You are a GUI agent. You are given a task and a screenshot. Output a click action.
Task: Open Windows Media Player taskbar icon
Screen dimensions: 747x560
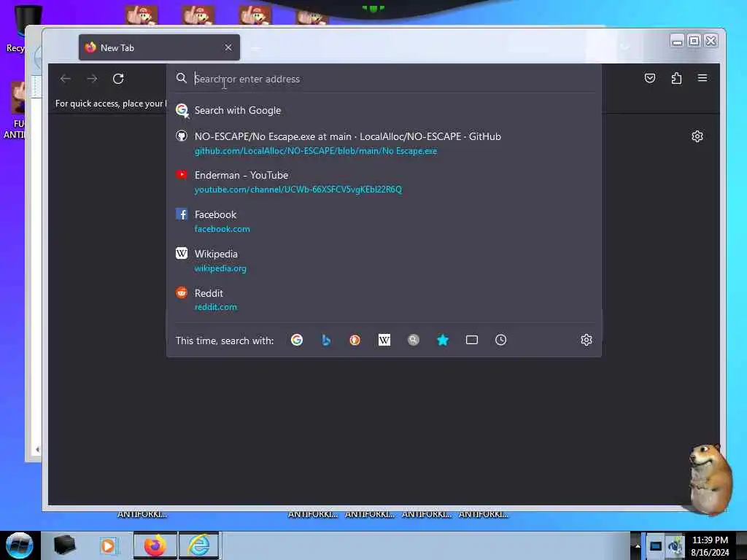109,545
